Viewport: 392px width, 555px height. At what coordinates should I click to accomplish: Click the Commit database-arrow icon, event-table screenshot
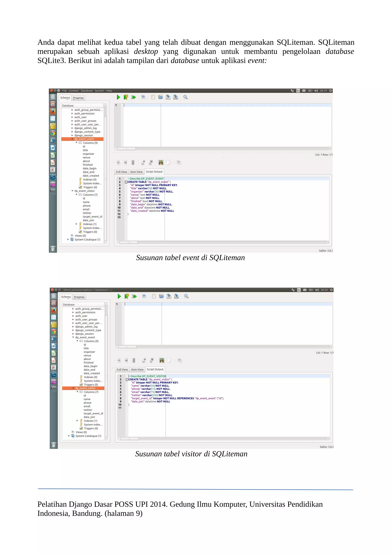point(143,162)
